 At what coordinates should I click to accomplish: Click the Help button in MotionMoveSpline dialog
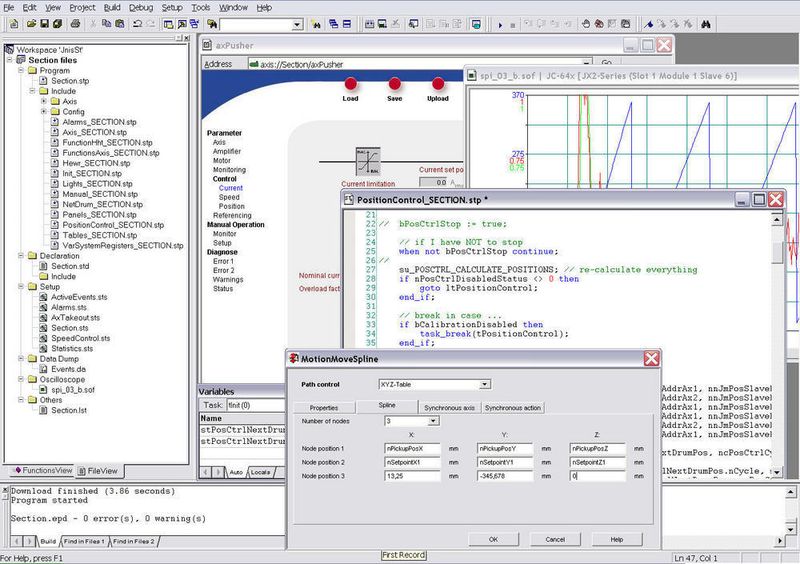click(617, 540)
